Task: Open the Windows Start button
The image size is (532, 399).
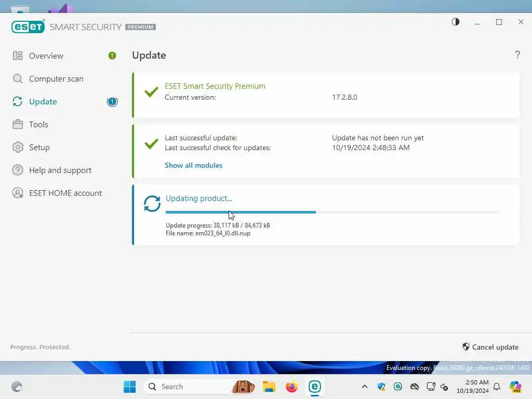Action: point(129,387)
